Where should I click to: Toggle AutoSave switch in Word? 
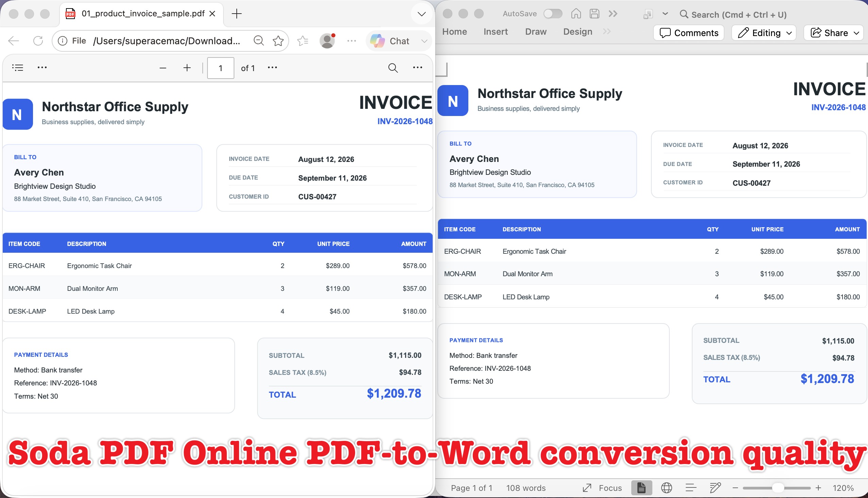coord(553,14)
